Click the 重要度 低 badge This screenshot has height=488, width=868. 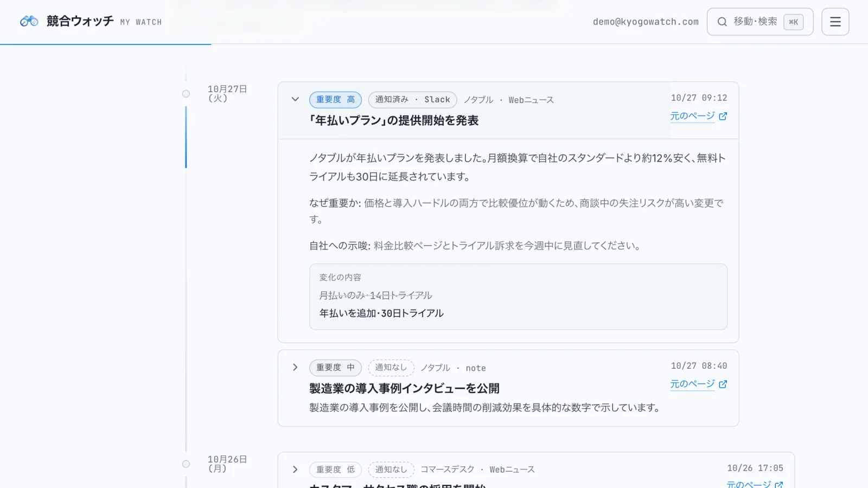(x=335, y=470)
